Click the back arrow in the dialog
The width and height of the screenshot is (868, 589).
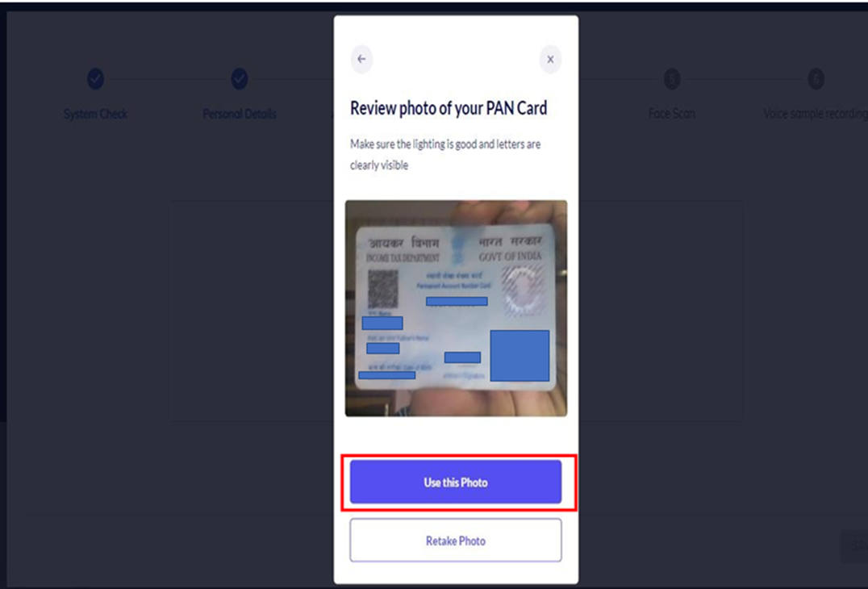point(361,59)
